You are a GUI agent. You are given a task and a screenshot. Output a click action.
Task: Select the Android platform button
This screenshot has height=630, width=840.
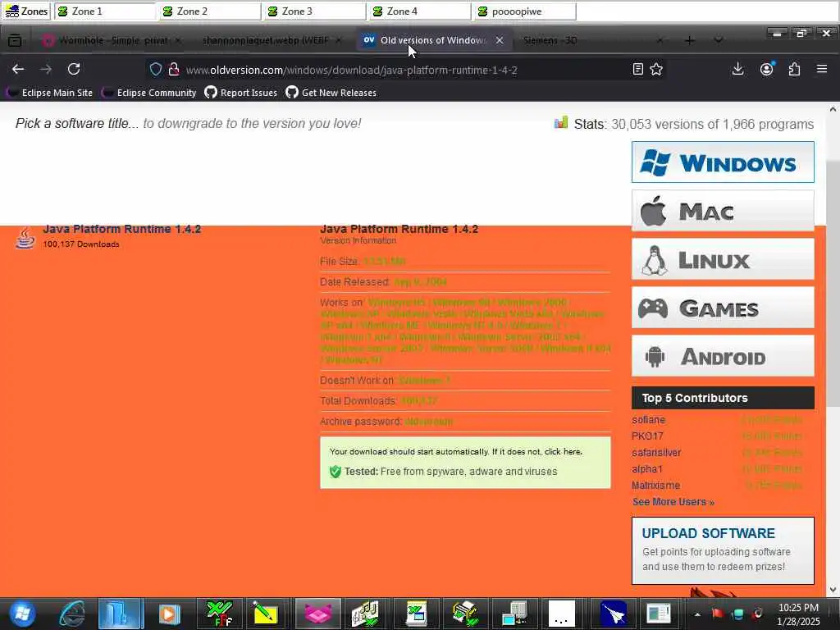pos(723,356)
